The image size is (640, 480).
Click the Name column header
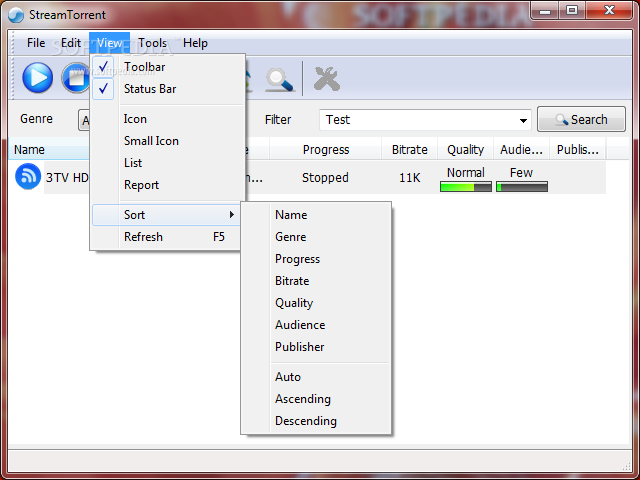point(48,150)
